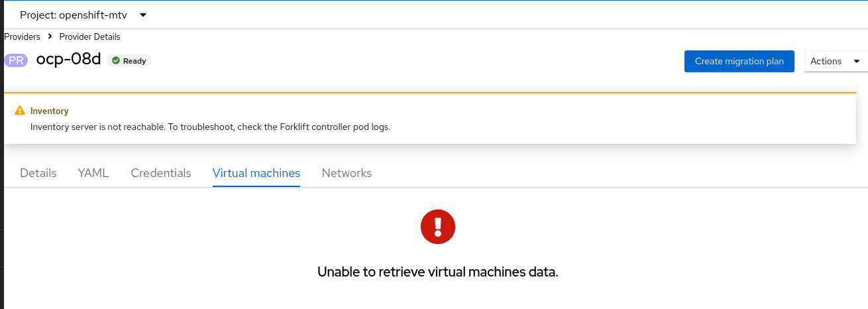Screen dimensions: 868x309
Task: Open the Project openshift-mtv dropdown
Action: coord(83,15)
